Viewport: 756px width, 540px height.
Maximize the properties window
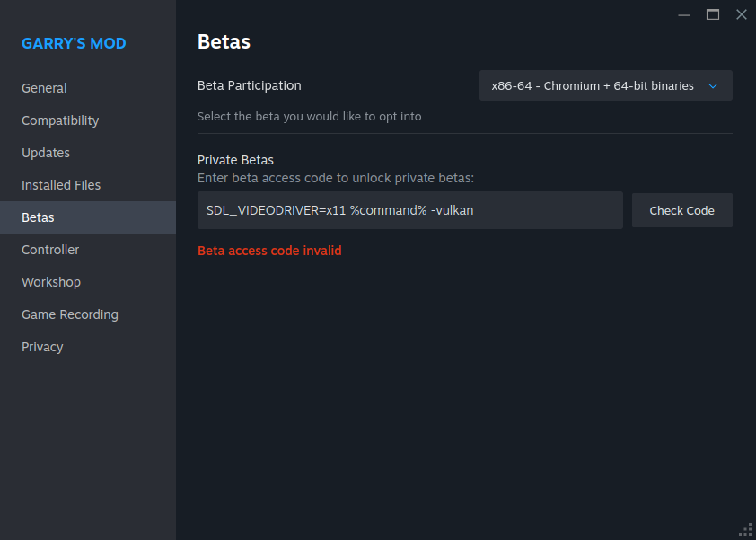pos(713,15)
